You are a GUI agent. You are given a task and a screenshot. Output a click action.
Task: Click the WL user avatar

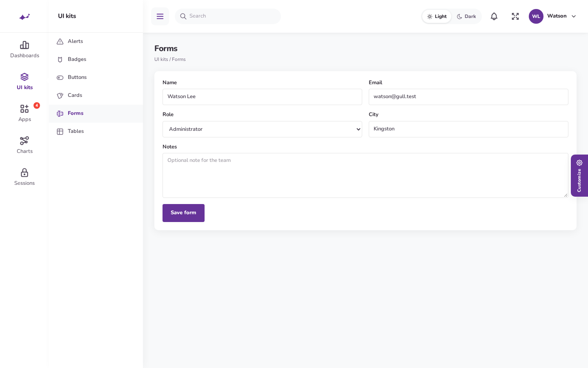pos(536,16)
